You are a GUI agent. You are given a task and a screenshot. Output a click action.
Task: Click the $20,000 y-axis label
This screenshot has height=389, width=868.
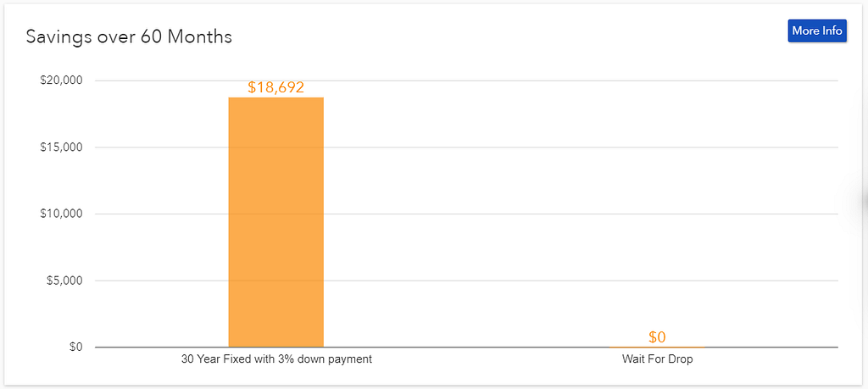[x=61, y=81]
